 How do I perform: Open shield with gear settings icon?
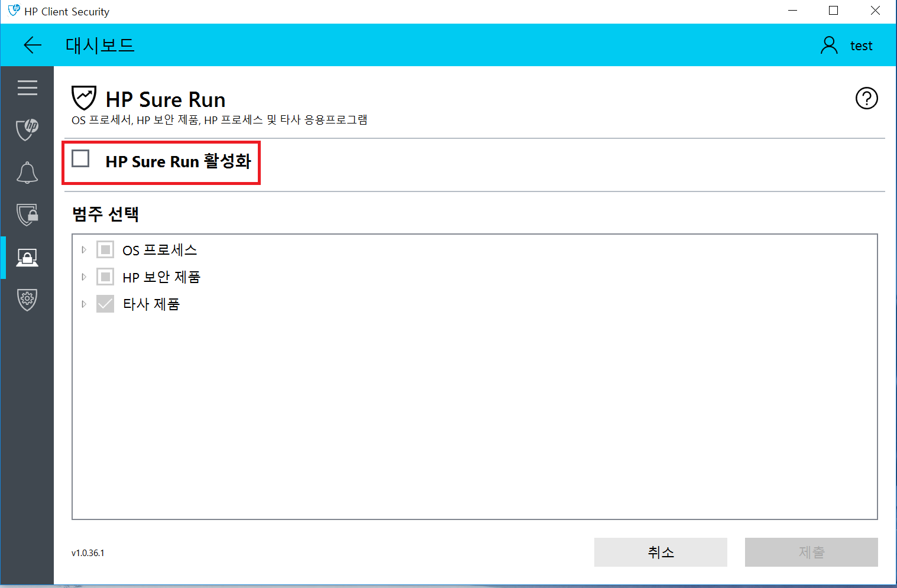pos(27,300)
